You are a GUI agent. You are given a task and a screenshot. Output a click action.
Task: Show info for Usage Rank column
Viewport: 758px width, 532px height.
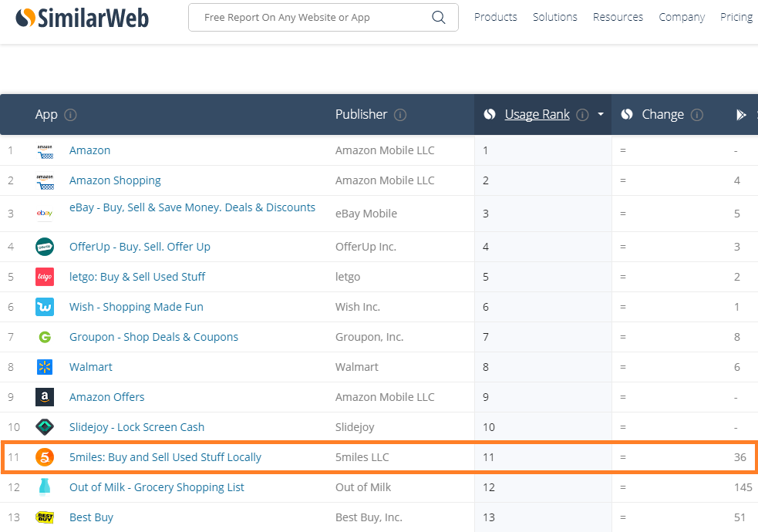point(582,115)
